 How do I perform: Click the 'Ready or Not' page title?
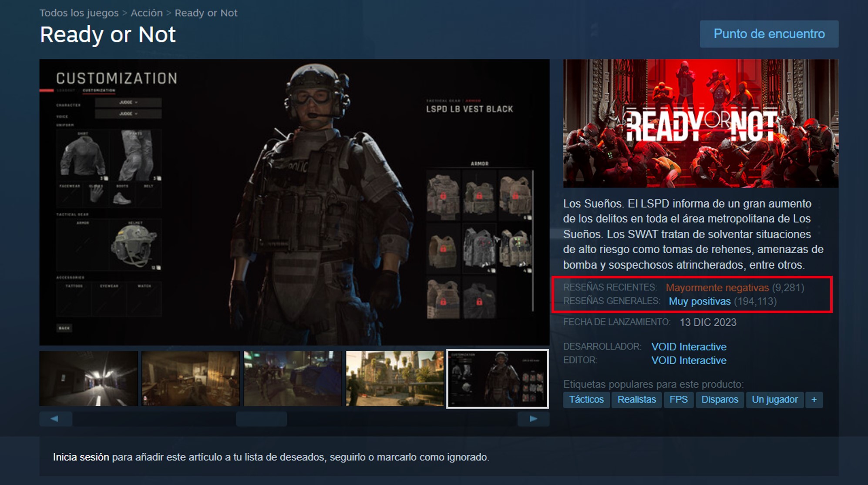pos(108,35)
